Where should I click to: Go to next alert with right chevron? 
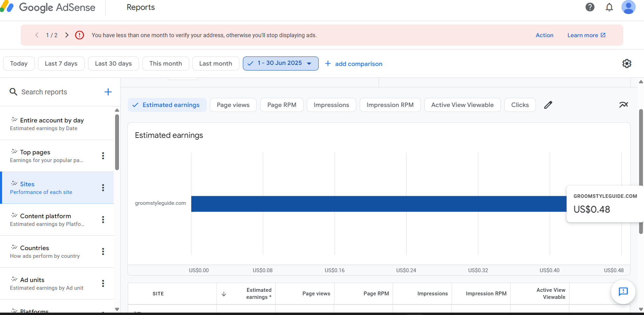point(67,35)
